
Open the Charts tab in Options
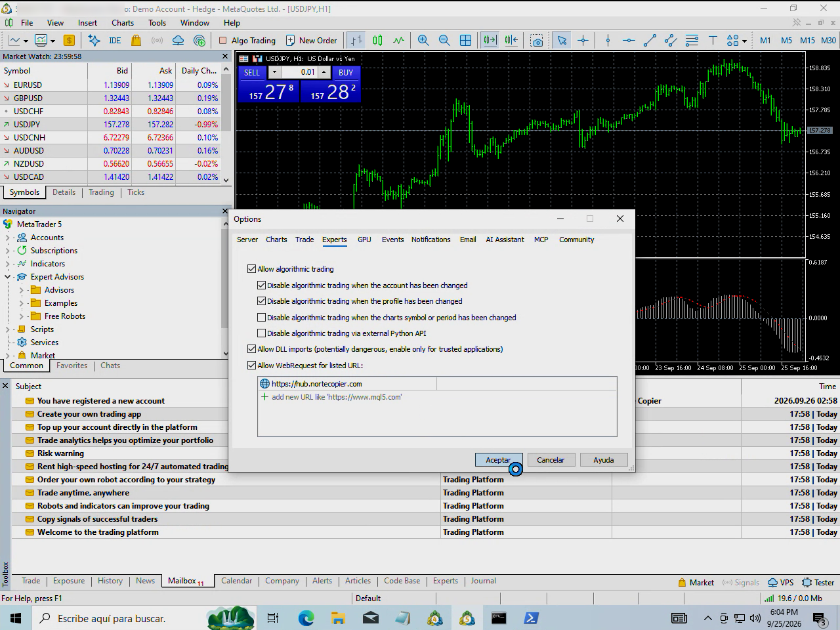pos(276,240)
